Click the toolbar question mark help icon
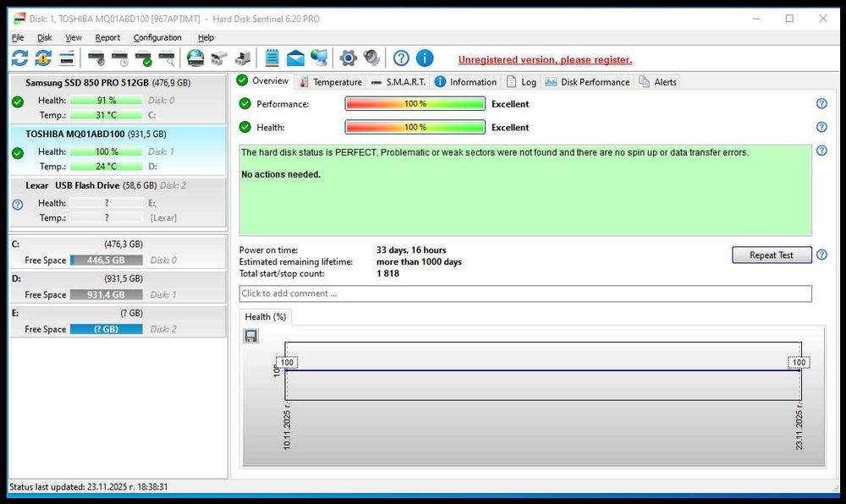The height and width of the screenshot is (504, 846). (401, 58)
